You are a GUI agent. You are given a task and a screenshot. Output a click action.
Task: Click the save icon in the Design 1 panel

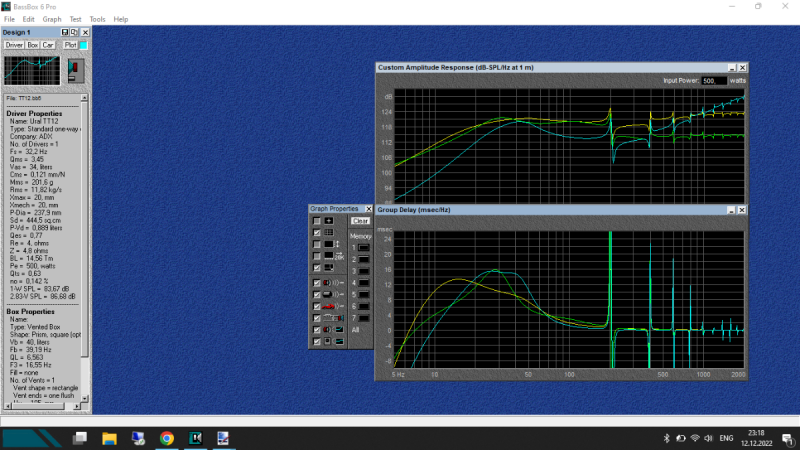point(65,33)
